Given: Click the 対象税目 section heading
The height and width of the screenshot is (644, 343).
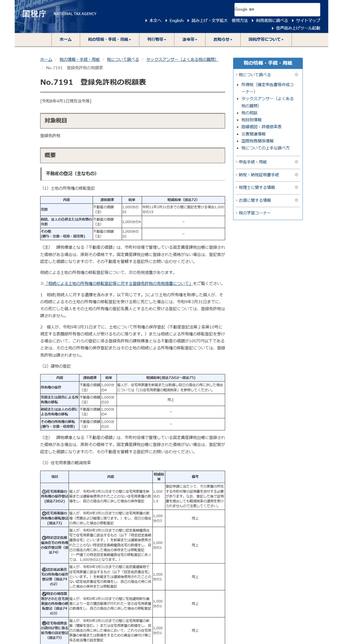Looking at the screenshot, I should (132, 120).
